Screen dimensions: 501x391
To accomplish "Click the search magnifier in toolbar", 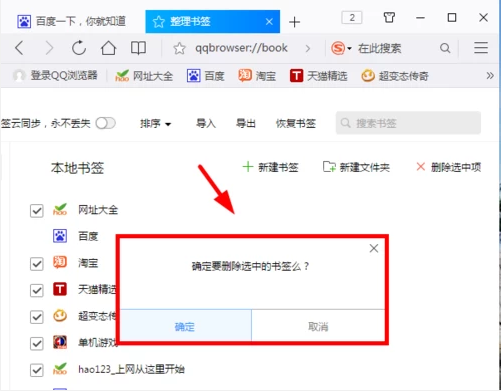I will (x=445, y=48).
